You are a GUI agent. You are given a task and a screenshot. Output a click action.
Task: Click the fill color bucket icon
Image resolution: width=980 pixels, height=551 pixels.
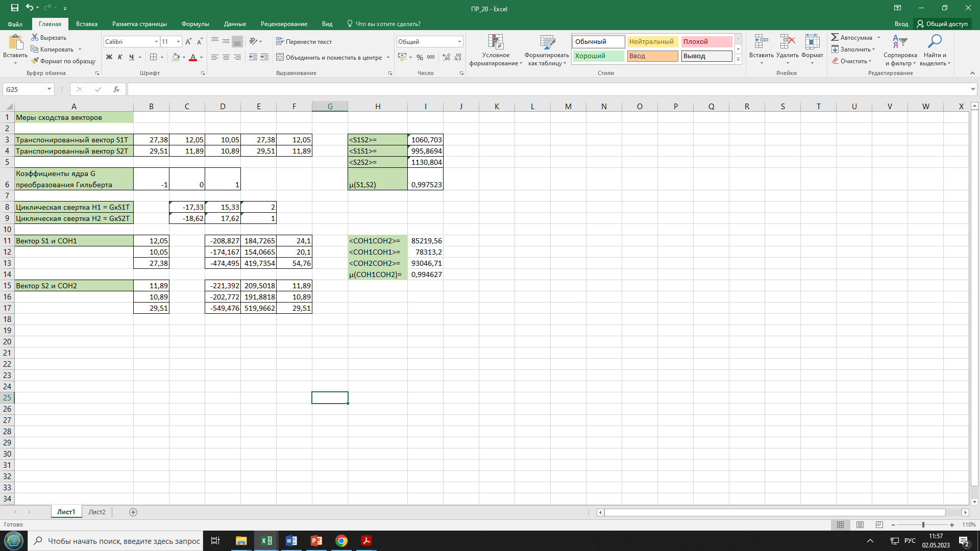pos(176,57)
